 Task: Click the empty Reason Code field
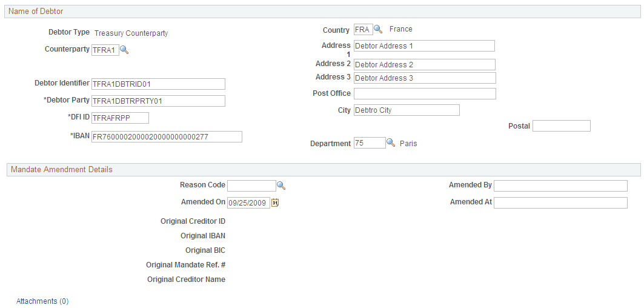click(x=252, y=186)
